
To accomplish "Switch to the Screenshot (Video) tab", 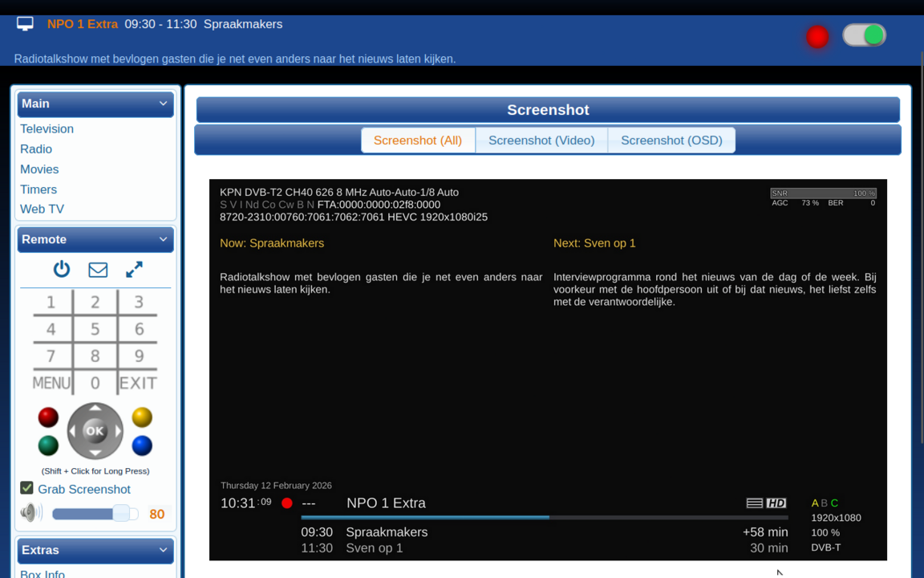I will click(541, 140).
